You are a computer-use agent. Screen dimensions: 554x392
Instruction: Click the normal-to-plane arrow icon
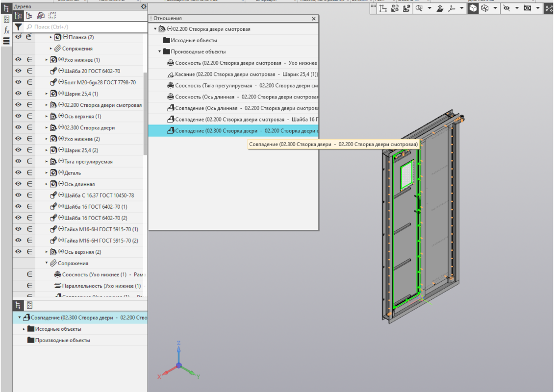coord(440,8)
